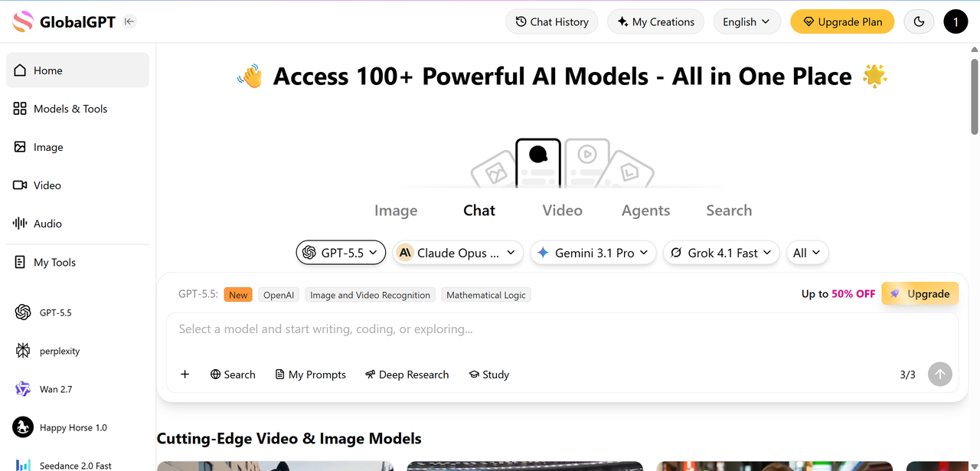980x471 pixels.
Task: Toggle Study mode
Action: pyautogui.click(x=489, y=375)
